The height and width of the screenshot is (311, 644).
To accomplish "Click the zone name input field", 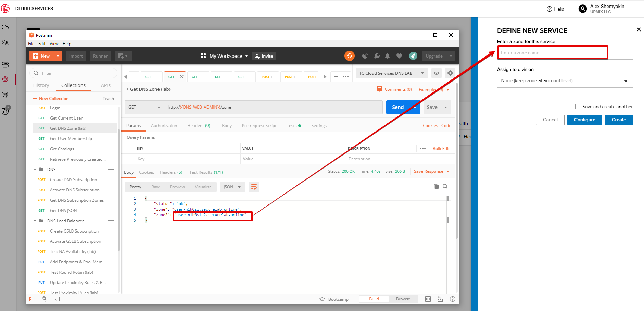I will pos(565,53).
